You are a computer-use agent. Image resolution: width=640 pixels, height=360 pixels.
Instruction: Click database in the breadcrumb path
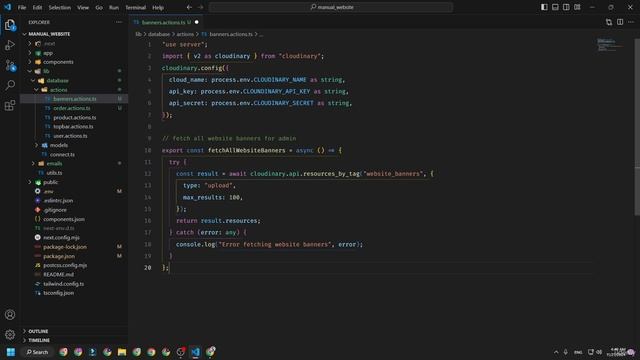coord(159,34)
